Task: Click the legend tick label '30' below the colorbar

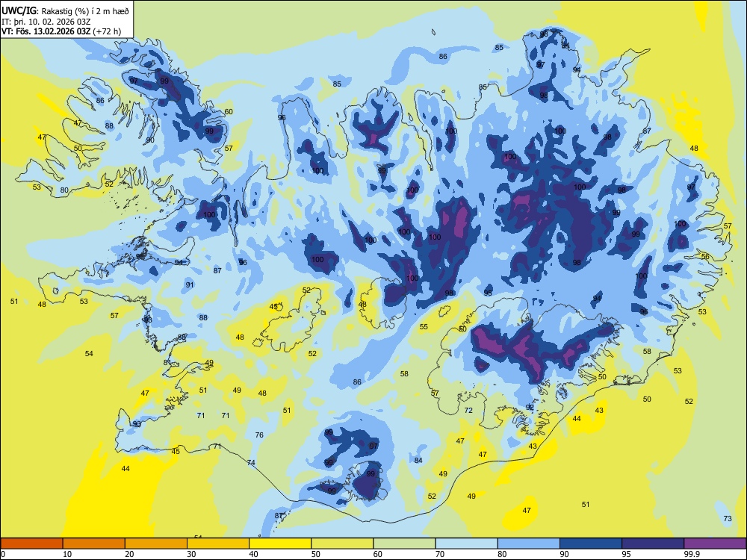Action: [x=191, y=554]
